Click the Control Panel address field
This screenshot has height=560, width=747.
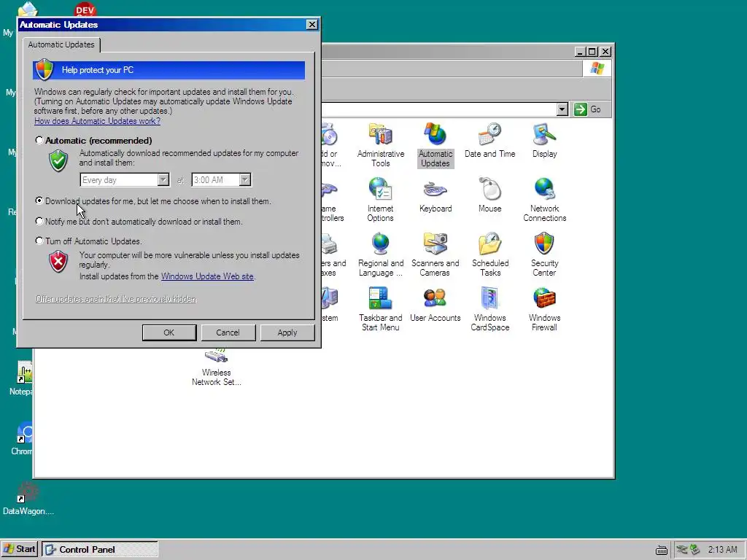438,109
